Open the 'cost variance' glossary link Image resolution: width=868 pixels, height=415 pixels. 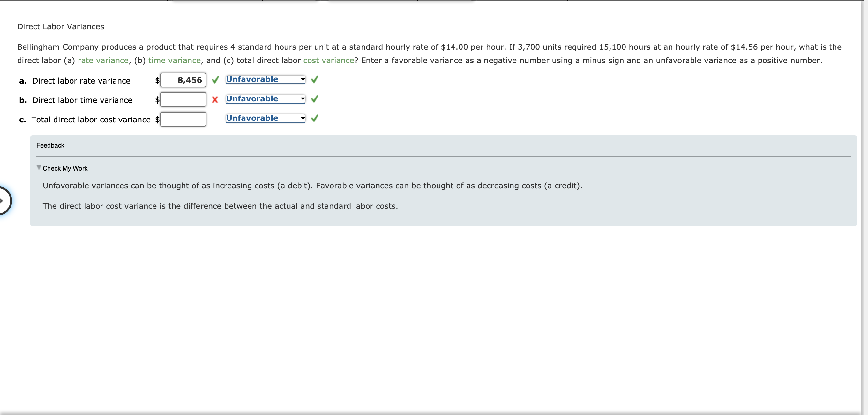[329, 61]
